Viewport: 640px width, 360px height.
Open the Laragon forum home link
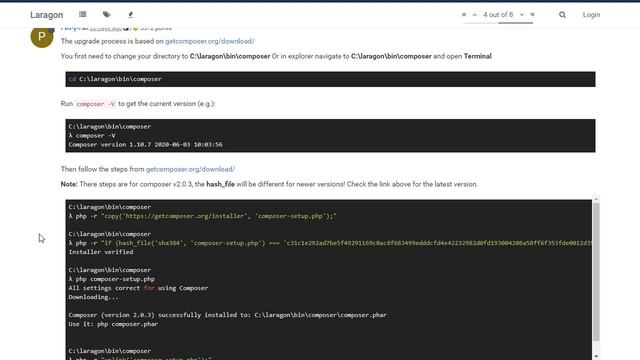(47, 15)
